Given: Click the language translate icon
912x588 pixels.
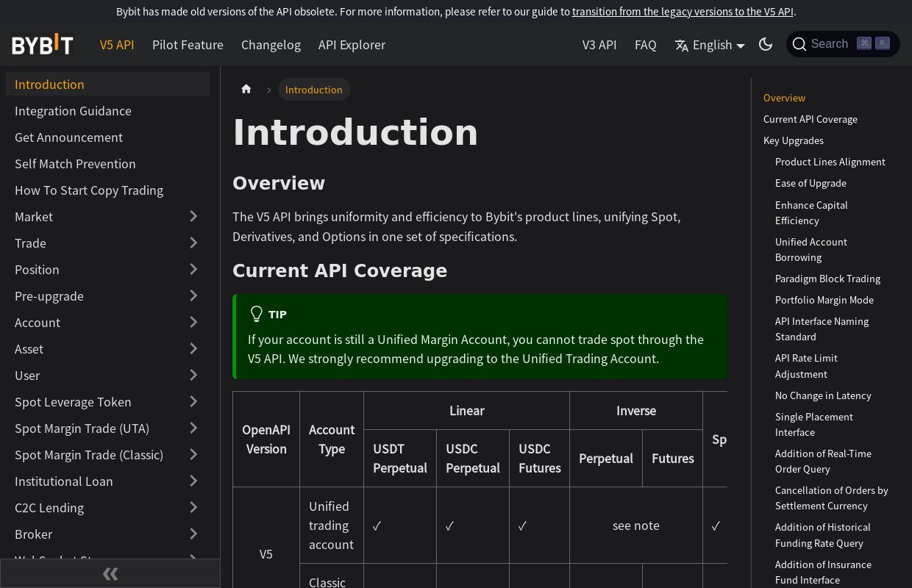Looking at the screenshot, I should pos(682,45).
